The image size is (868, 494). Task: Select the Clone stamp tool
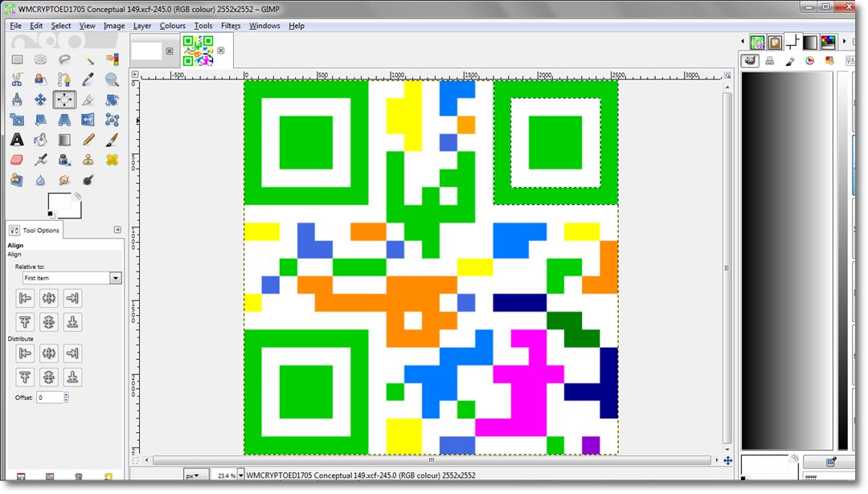88,160
